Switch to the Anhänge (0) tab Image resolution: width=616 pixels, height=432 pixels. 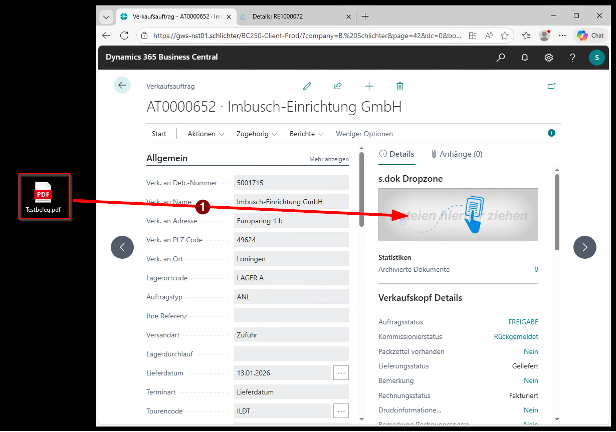tap(456, 154)
